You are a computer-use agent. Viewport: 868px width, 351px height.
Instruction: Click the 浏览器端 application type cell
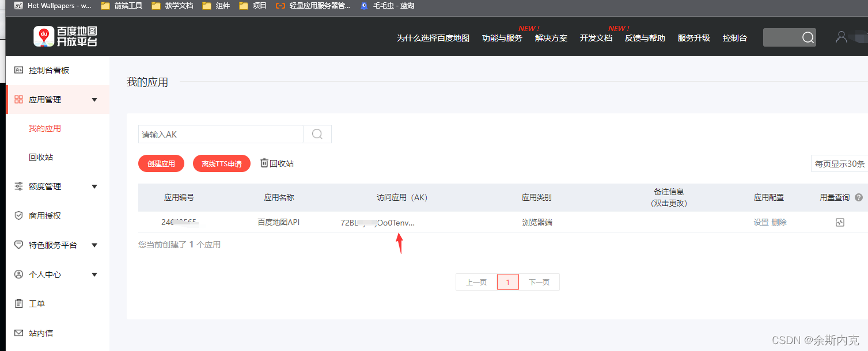pyautogui.click(x=537, y=222)
